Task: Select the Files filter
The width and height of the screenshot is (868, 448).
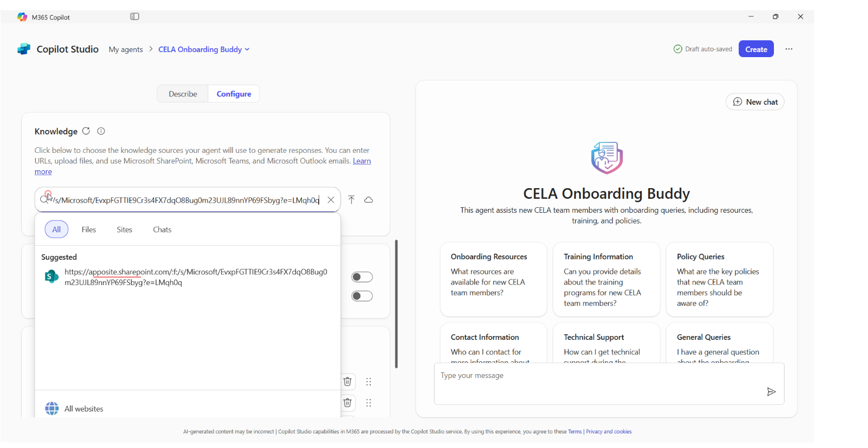Action: (x=88, y=230)
